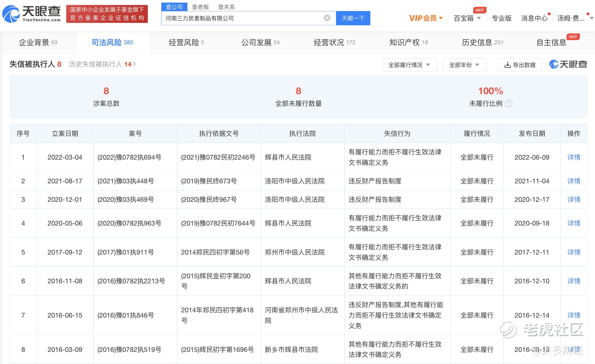Open the 全部年份 year dropdown
Screen dimensions: 595x364
(x=464, y=65)
